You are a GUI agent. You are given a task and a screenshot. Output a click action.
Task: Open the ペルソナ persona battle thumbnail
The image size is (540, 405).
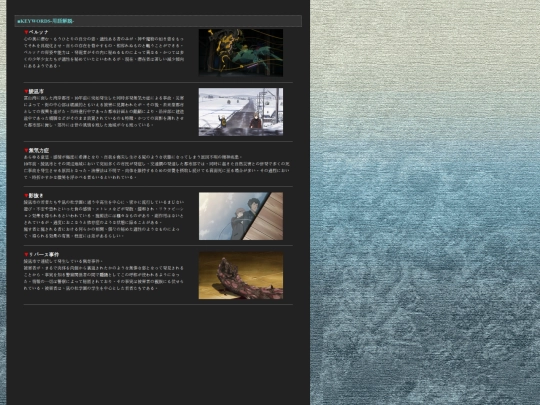[x=241, y=53]
